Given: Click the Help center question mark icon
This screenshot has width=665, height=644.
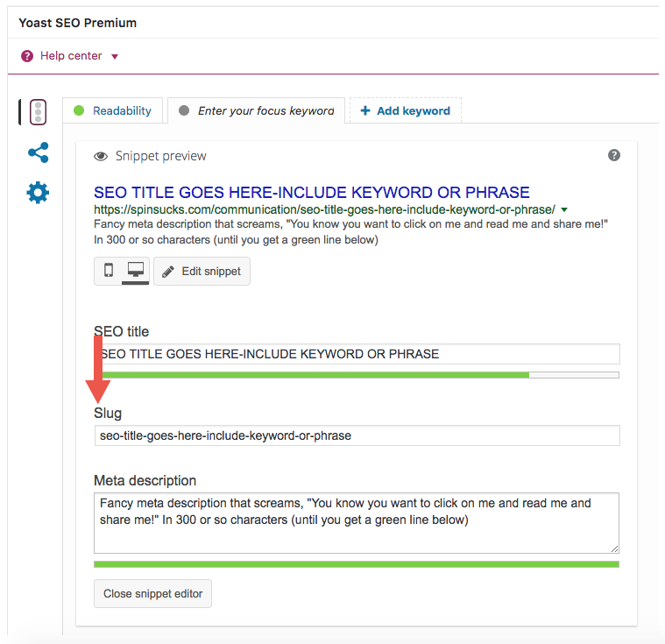Looking at the screenshot, I should click(26, 56).
